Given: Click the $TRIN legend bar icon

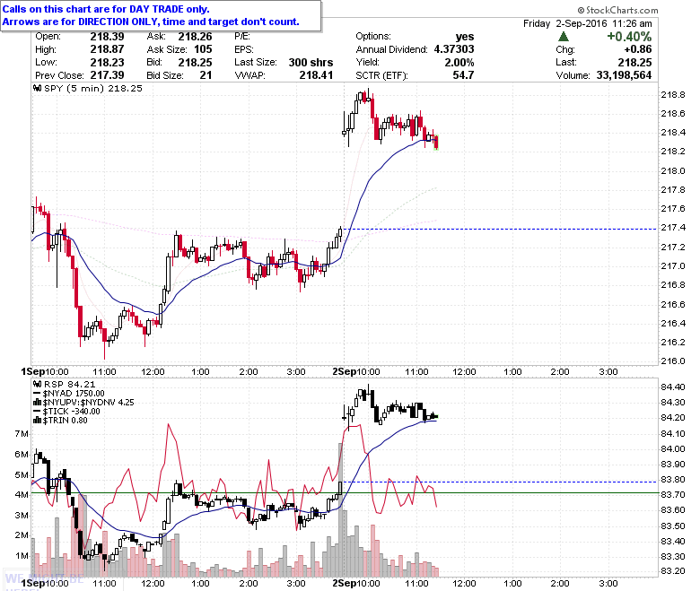Looking at the screenshot, I should point(37,421).
